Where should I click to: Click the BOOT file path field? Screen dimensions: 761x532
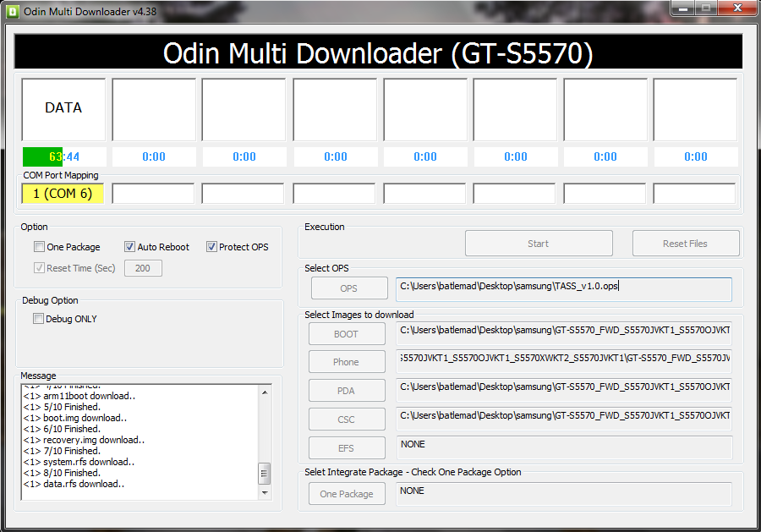[x=563, y=333]
